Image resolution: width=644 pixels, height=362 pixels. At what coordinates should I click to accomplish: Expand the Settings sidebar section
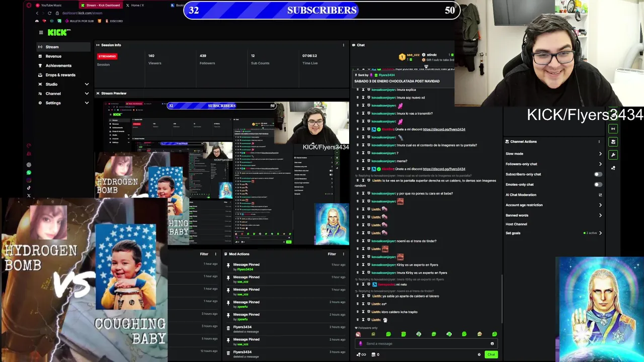63,103
